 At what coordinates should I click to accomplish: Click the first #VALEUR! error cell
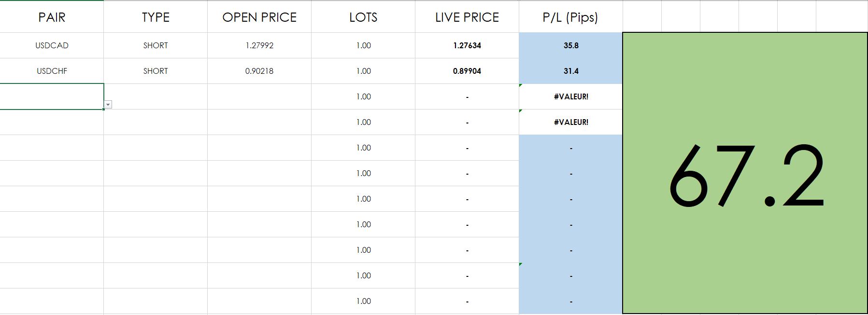571,96
